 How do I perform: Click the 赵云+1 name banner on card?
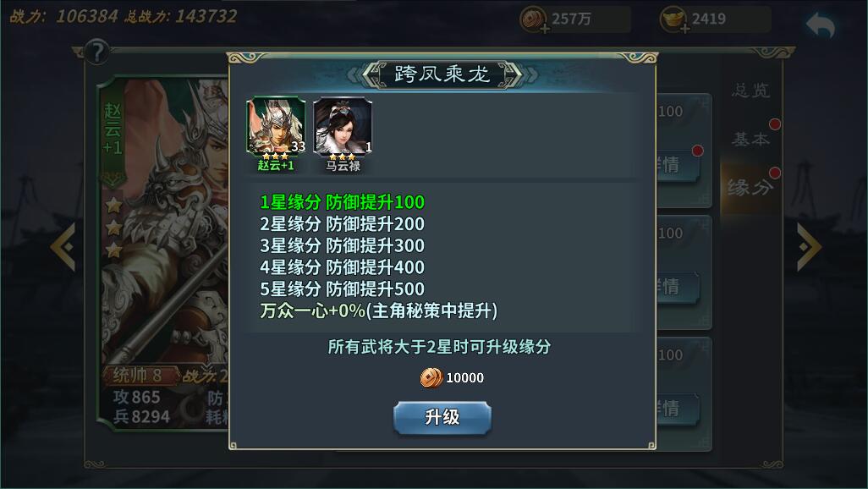[x=113, y=129]
